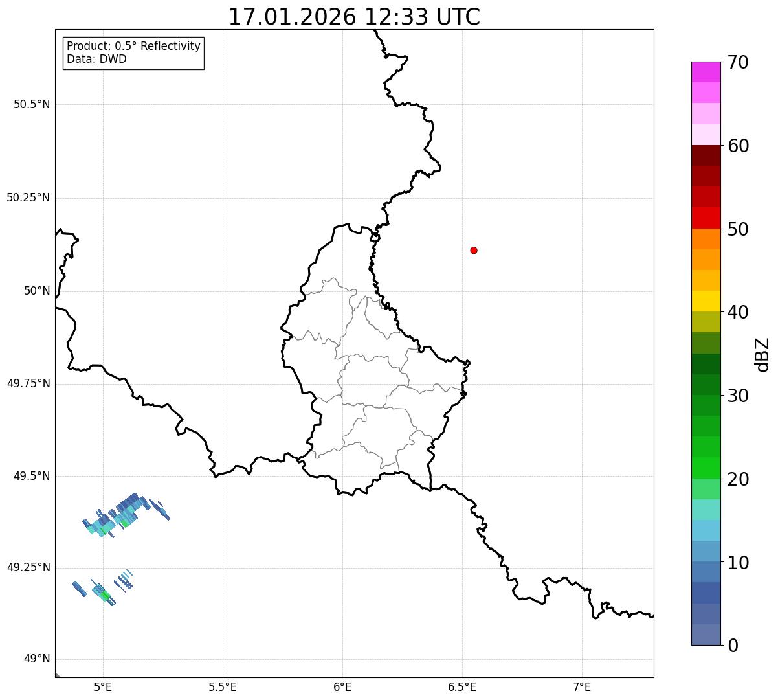Click the 6°E longitude label
The height and width of the screenshot is (700, 778).
[x=342, y=686]
